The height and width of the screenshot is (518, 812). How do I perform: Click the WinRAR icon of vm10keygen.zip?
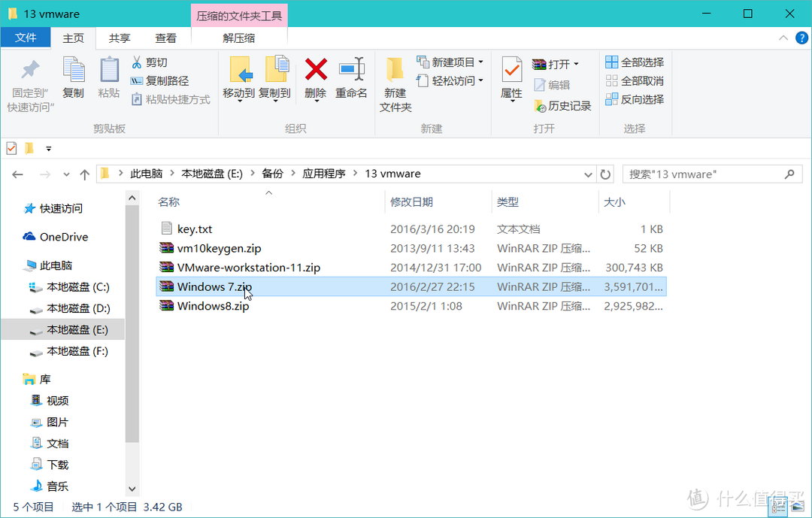[x=166, y=247]
